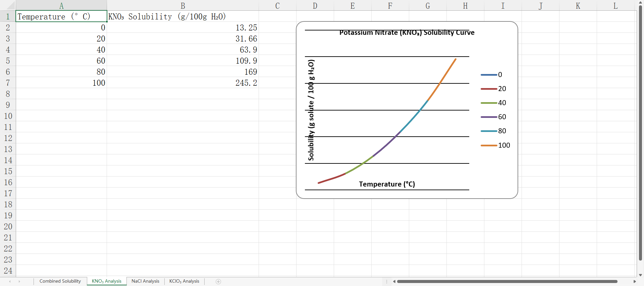Click chart title Potassium Nitrate Solubility Curve

[407, 32]
